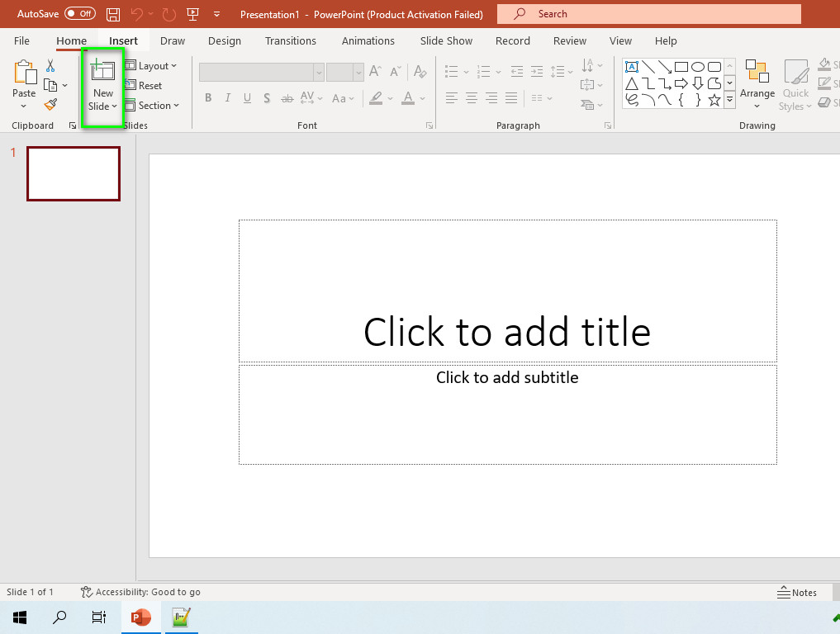Open the Layout dropdown
840x634 pixels.
(x=150, y=66)
